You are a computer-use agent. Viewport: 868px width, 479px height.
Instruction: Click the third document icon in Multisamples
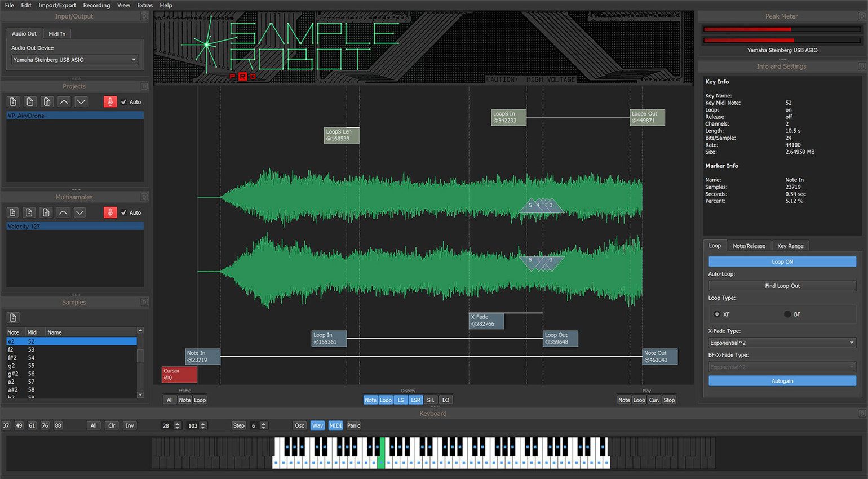pos(46,212)
